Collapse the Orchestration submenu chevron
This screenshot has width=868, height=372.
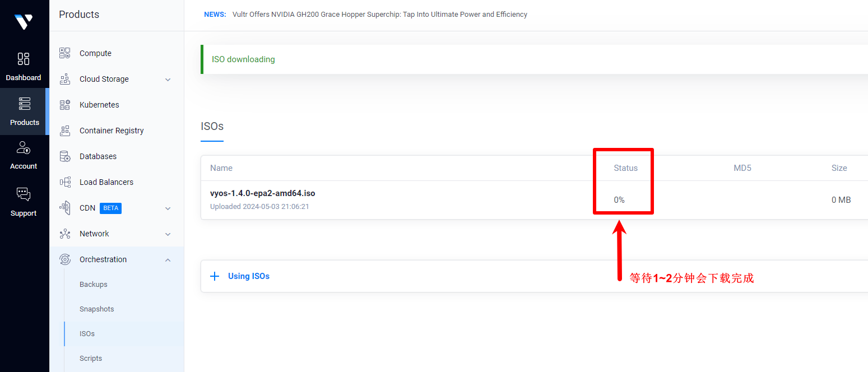[x=168, y=259]
